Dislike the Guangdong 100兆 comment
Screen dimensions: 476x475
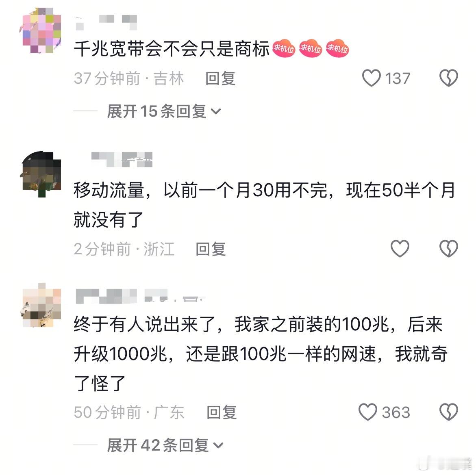point(449,412)
